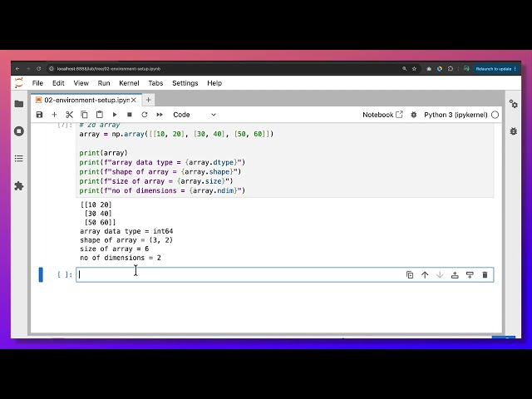Viewport: 532px width, 399px height.
Task: Open the right sidebar Debugger panel
Action: coord(514,131)
